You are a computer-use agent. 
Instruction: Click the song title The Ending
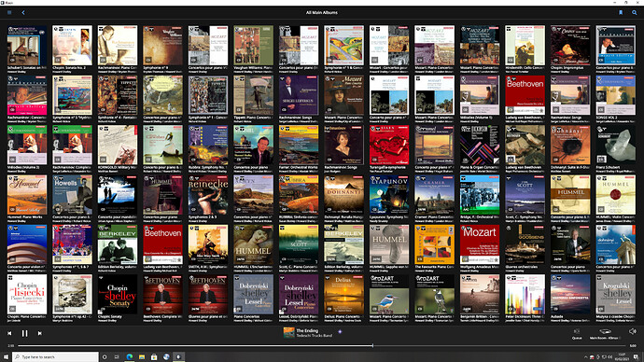pos(307,330)
